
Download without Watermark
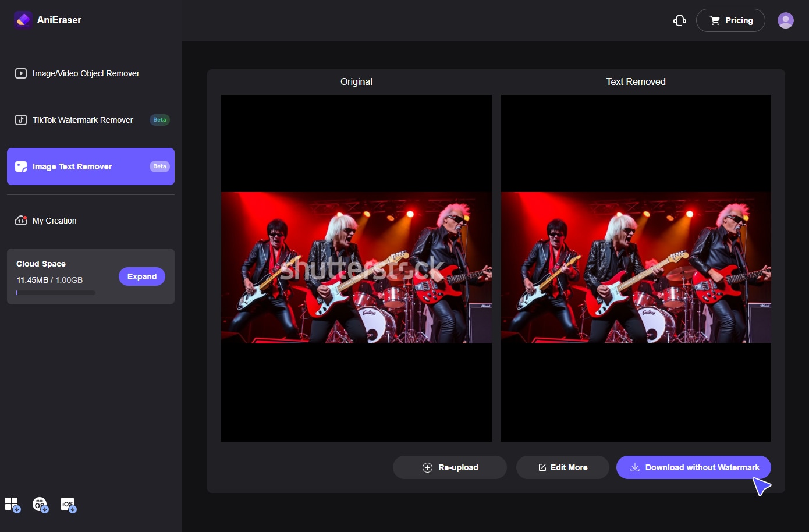point(694,467)
